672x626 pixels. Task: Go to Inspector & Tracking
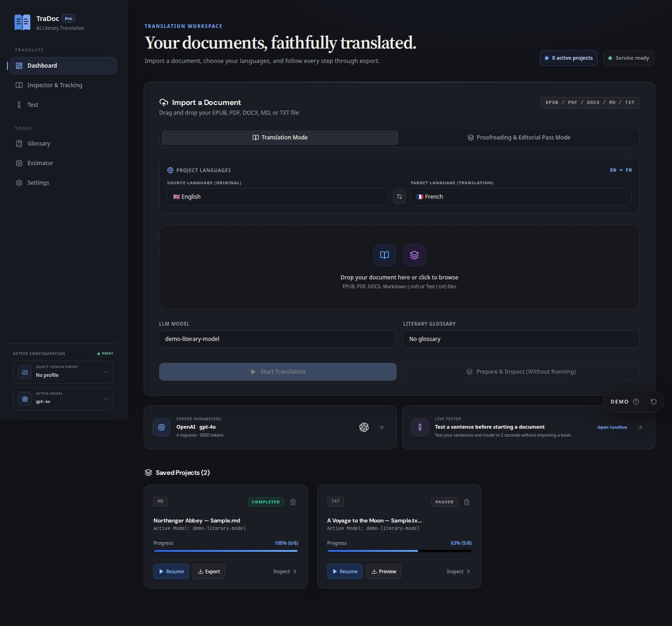click(x=63, y=85)
